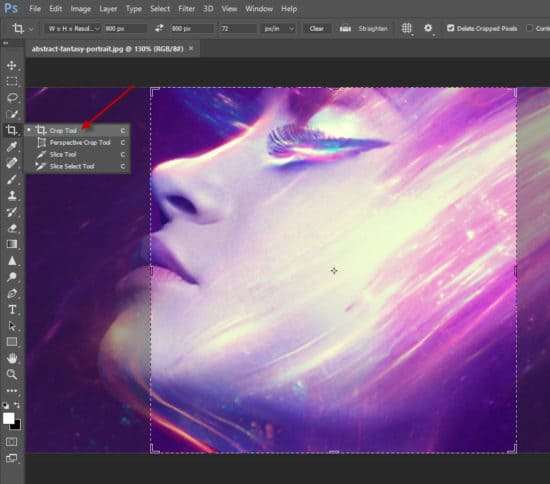
Task: Click the resolution field showing 72
Action: [238, 28]
